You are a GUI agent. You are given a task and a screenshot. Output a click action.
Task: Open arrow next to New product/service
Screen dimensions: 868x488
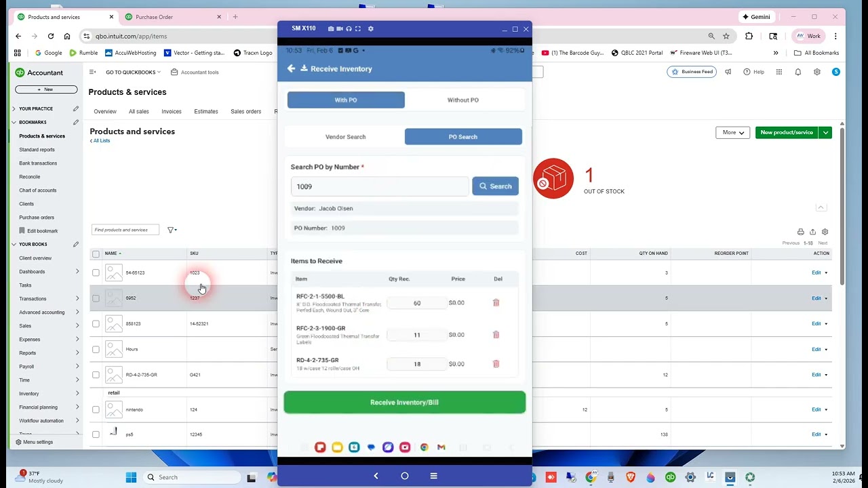coord(825,132)
